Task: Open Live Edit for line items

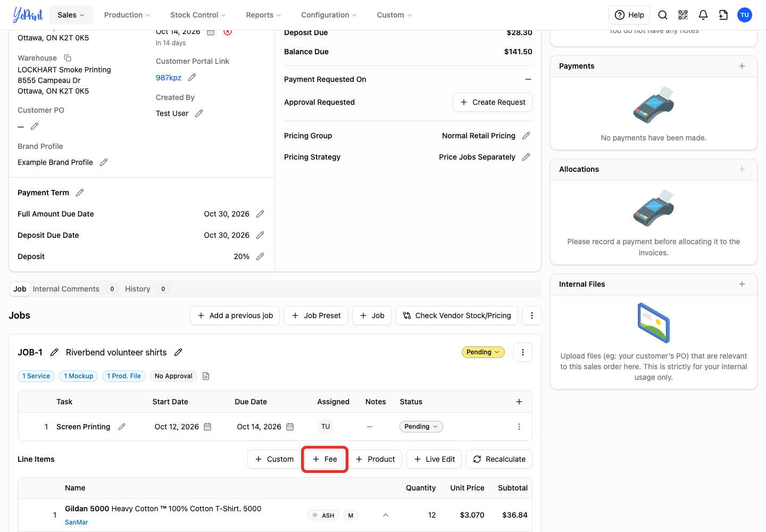Action: point(434,459)
